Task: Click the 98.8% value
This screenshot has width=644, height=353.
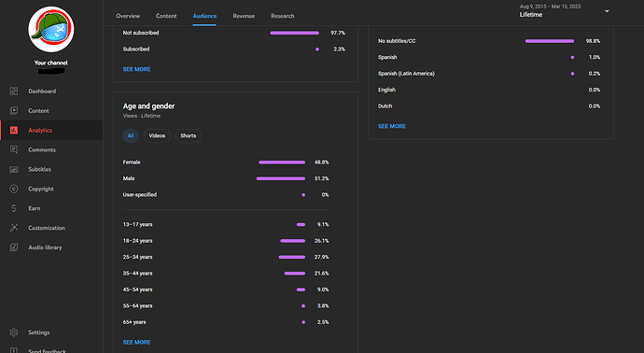Action: [593, 41]
